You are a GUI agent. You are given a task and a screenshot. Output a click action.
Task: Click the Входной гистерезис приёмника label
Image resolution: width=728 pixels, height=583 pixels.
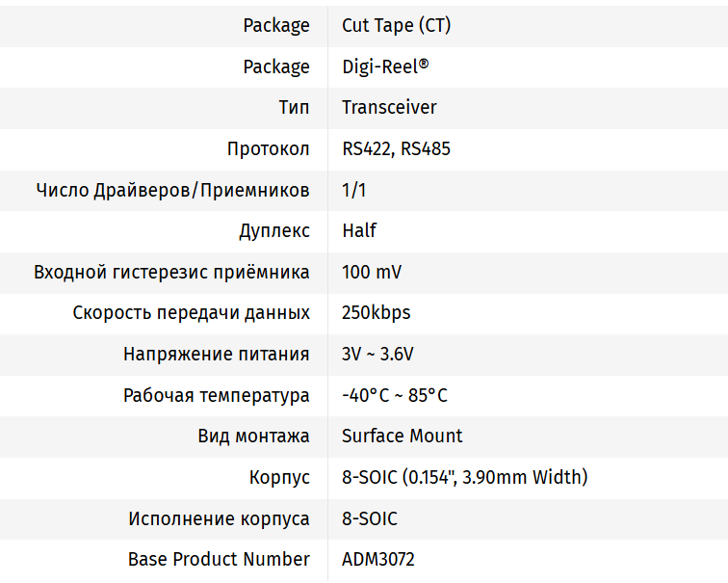click(172, 273)
